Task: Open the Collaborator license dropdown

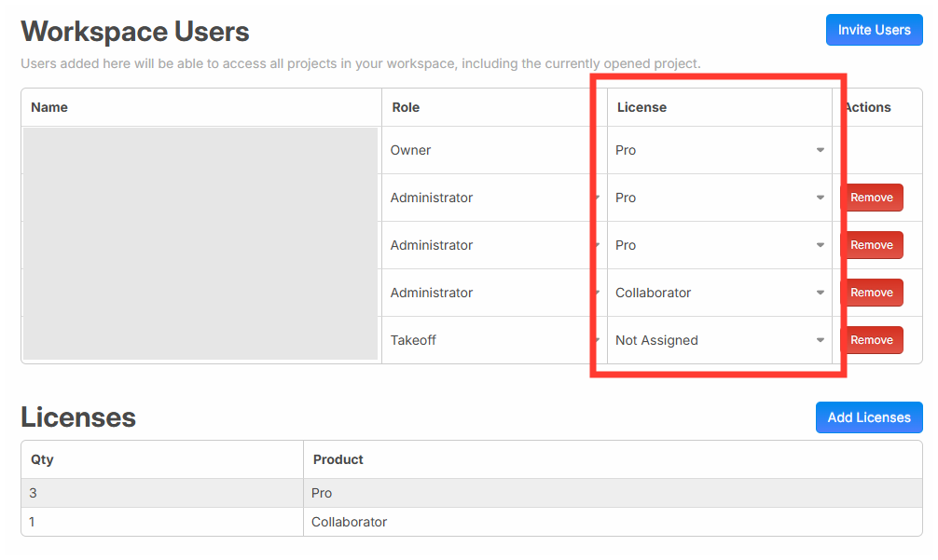Action: [x=719, y=293]
